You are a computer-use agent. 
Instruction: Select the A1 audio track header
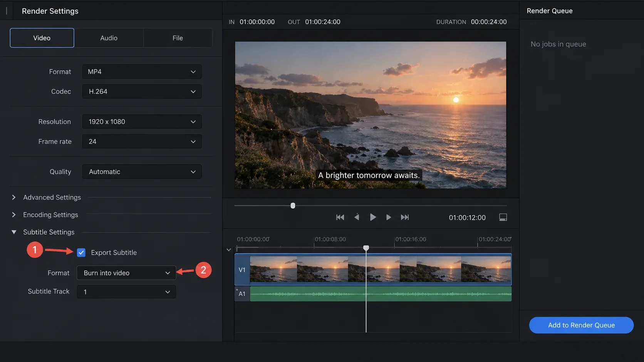[242, 294]
